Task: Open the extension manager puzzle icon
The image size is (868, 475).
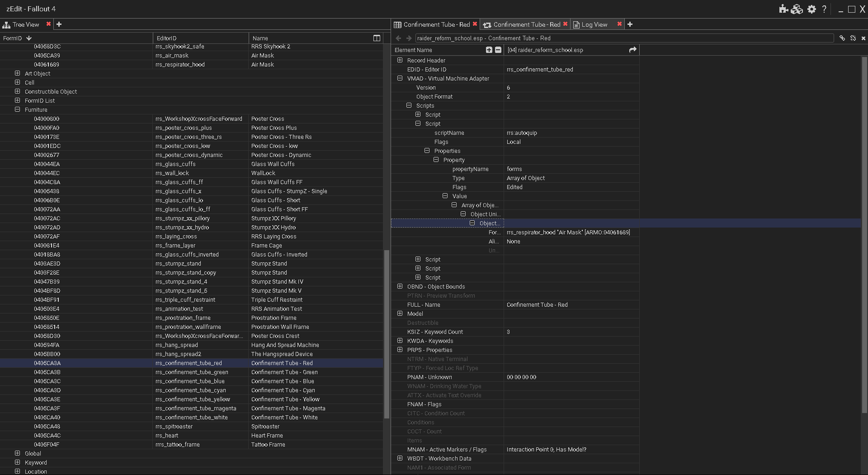Action: pos(783,9)
